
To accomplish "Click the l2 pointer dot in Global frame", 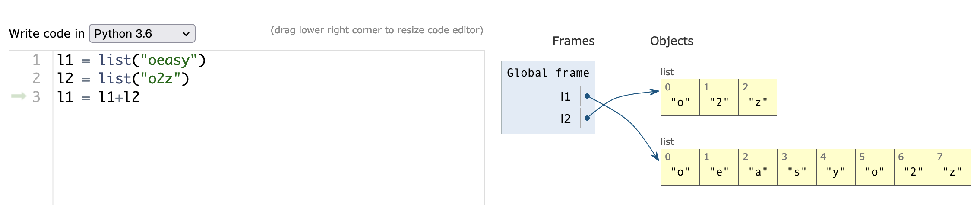I will [x=587, y=118].
